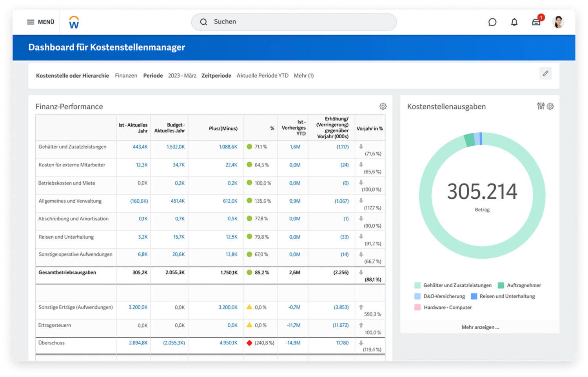This screenshot has height=377, width=588.
Task: Click the Workday logo icon
Action: pyautogui.click(x=74, y=22)
